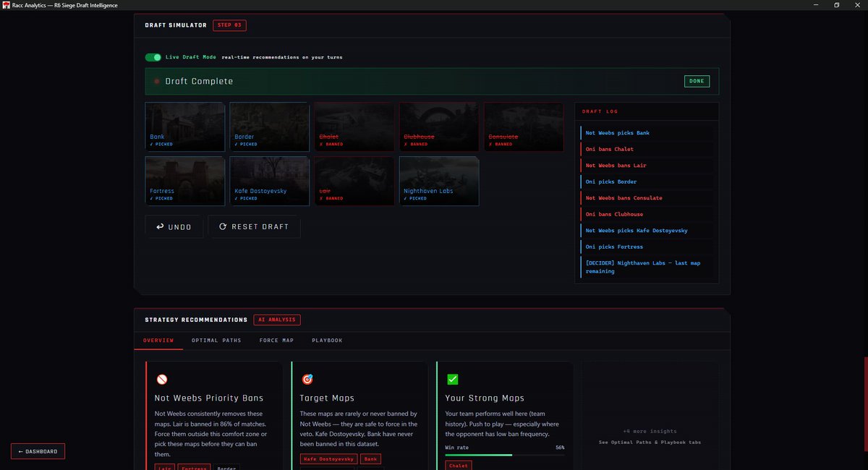
Task: Click 'See Optimal Paths & Playbook tabs' text
Action: coord(650,442)
